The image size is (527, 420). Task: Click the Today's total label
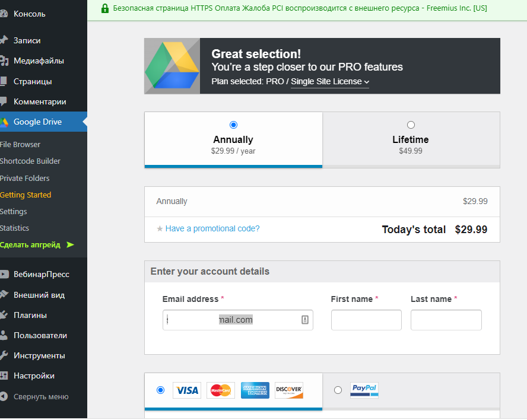pyautogui.click(x=414, y=230)
